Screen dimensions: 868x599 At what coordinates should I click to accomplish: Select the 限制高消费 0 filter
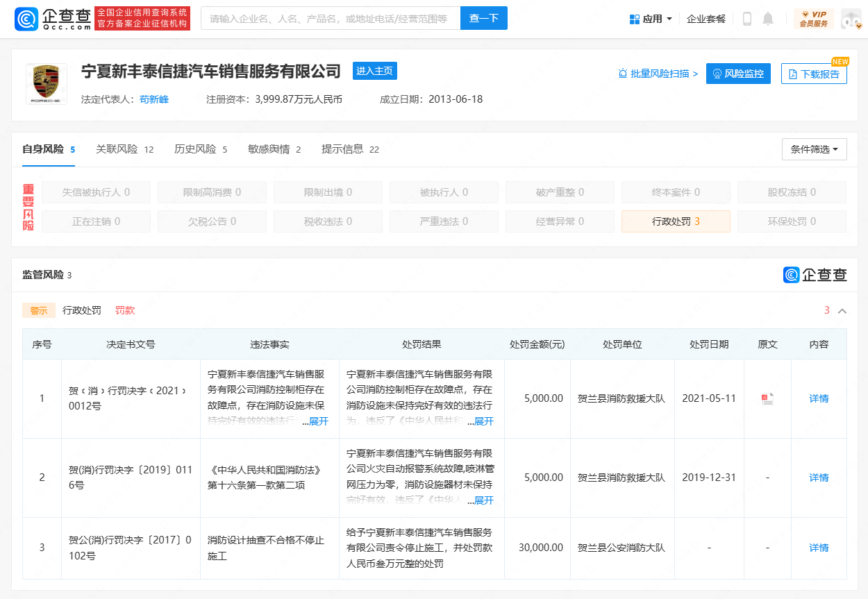tap(212, 192)
